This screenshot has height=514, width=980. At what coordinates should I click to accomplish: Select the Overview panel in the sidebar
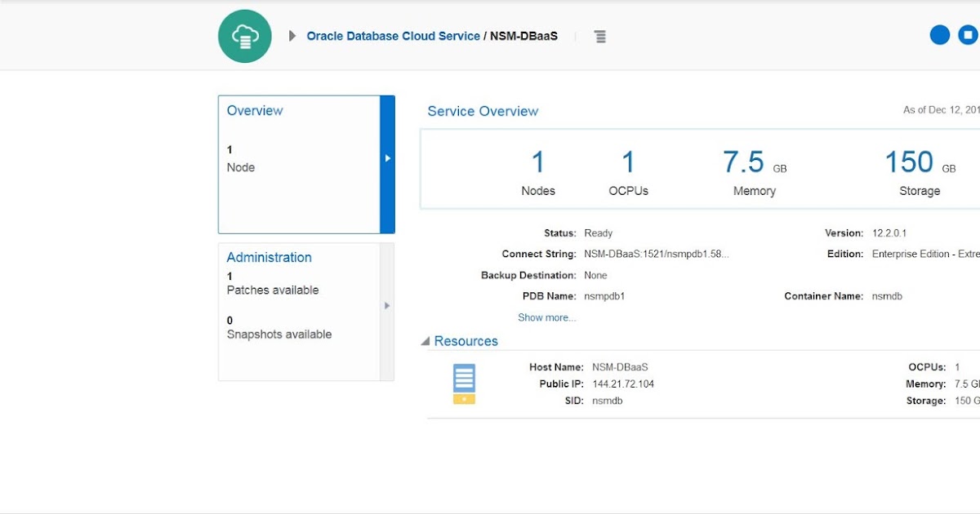(x=255, y=110)
